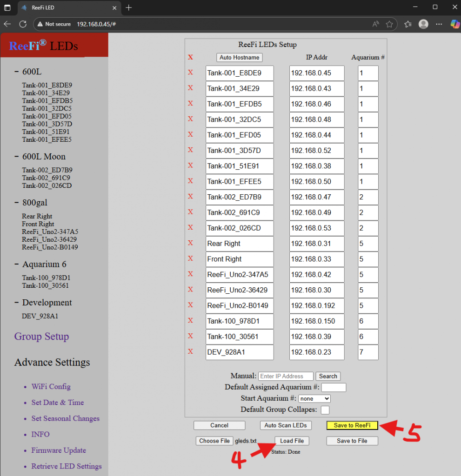The image size is (461, 476).
Task: Click the Auto Scan LEDs button
Action: point(286,425)
